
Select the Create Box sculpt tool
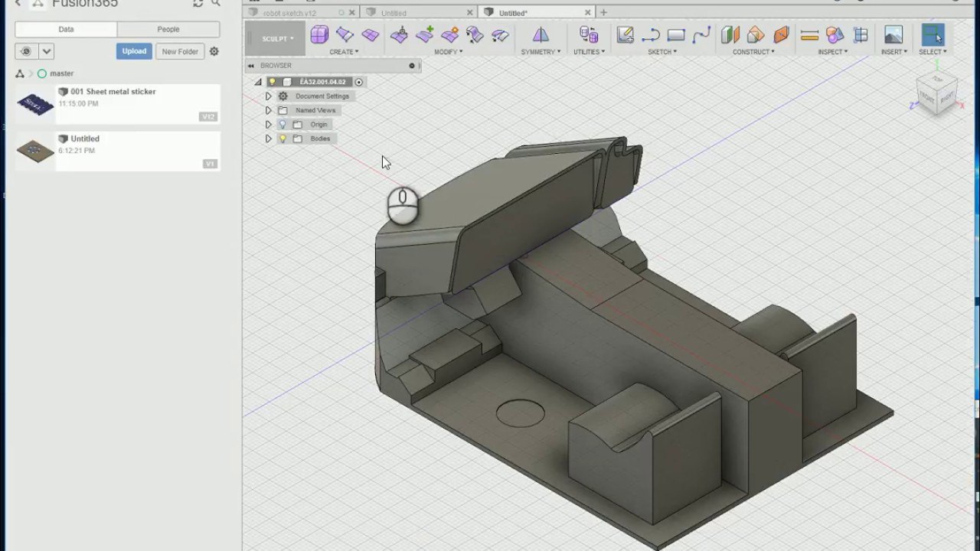[x=319, y=34]
